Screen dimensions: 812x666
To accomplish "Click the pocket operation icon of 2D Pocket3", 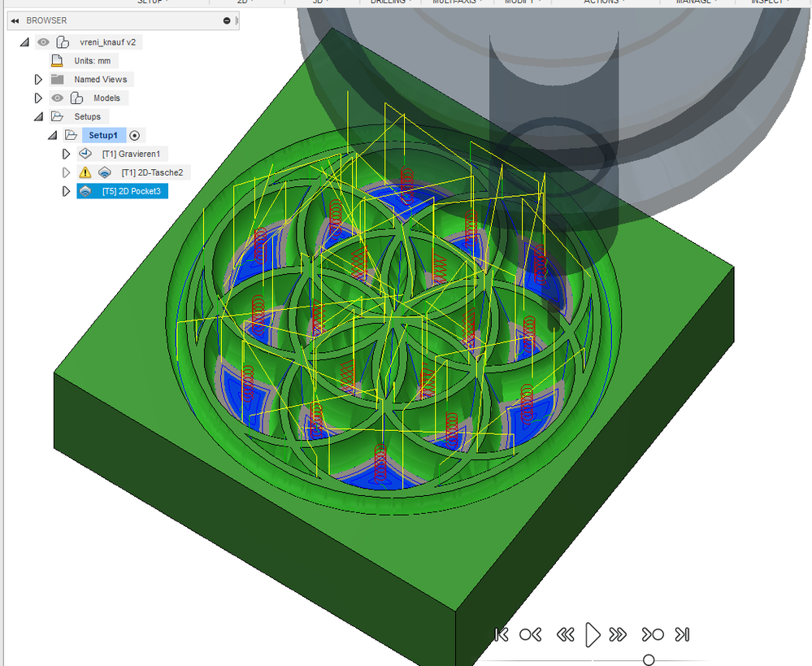I will 85,191.
